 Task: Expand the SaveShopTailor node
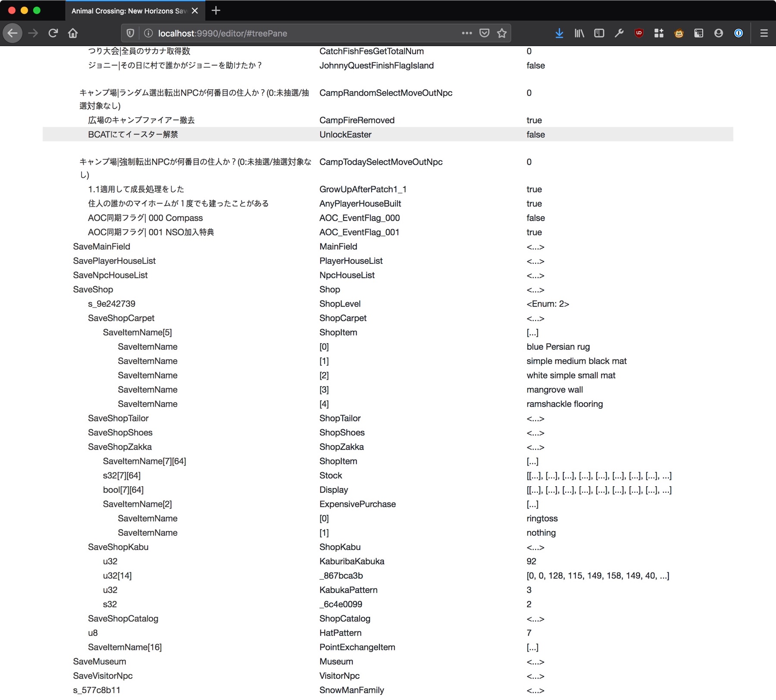point(118,418)
